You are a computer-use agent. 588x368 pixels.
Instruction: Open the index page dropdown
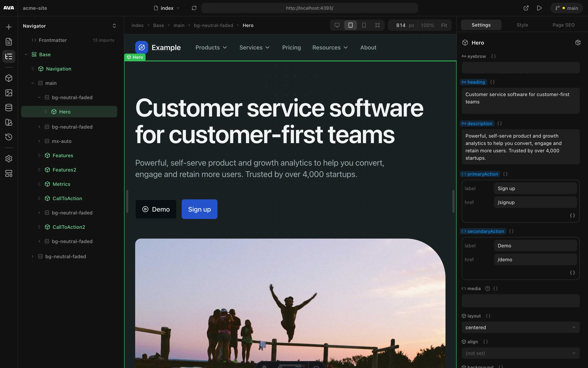click(167, 8)
